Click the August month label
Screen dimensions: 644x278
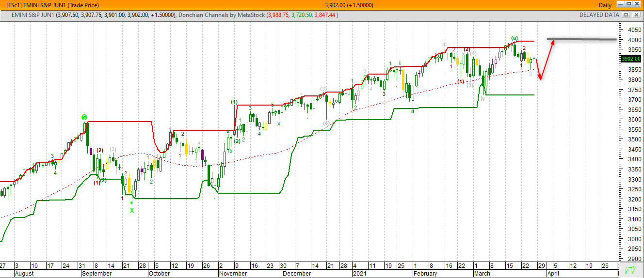tap(24, 274)
